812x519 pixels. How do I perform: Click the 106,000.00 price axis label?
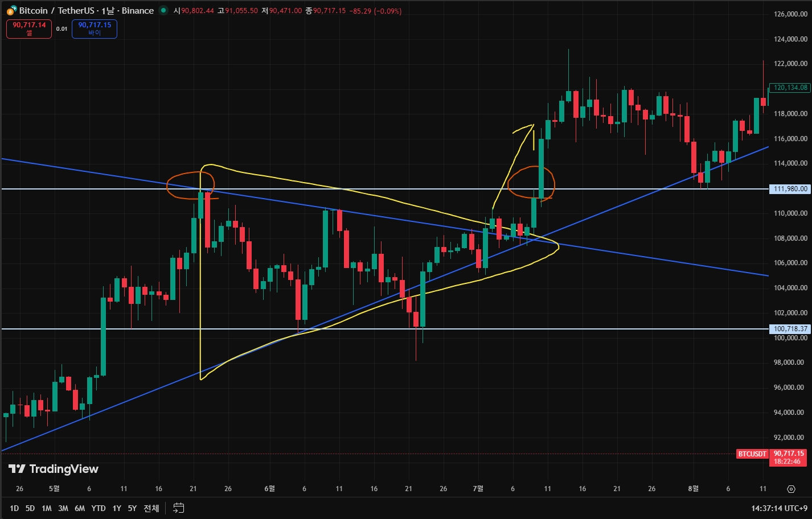click(x=790, y=263)
